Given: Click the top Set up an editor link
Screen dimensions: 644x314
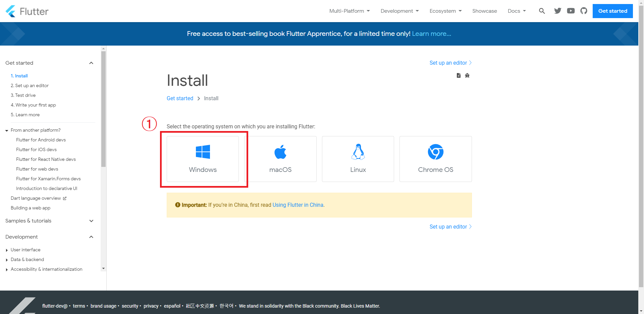Looking at the screenshot, I should pos(450,63).
